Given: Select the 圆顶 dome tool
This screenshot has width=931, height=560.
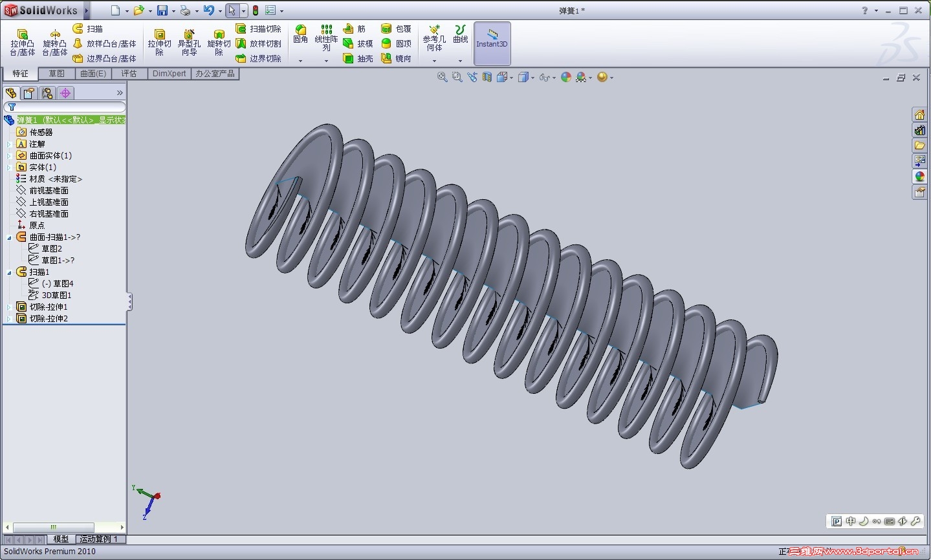Looking at the screenshot, I should point(396,43).
